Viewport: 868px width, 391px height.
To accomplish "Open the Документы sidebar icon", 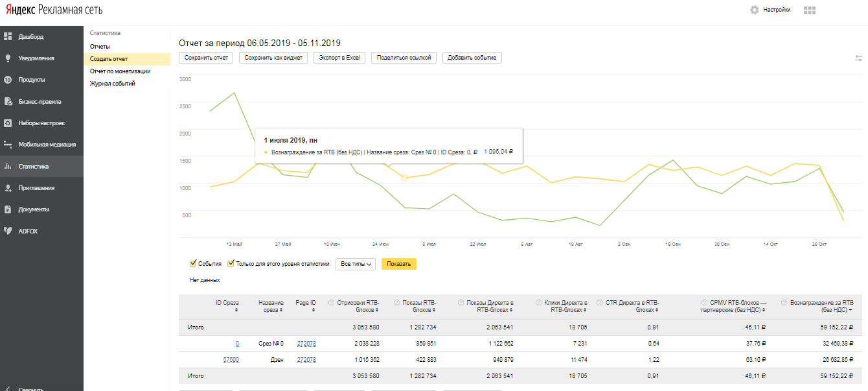I will pyautogui.click(x=8, y=209).
